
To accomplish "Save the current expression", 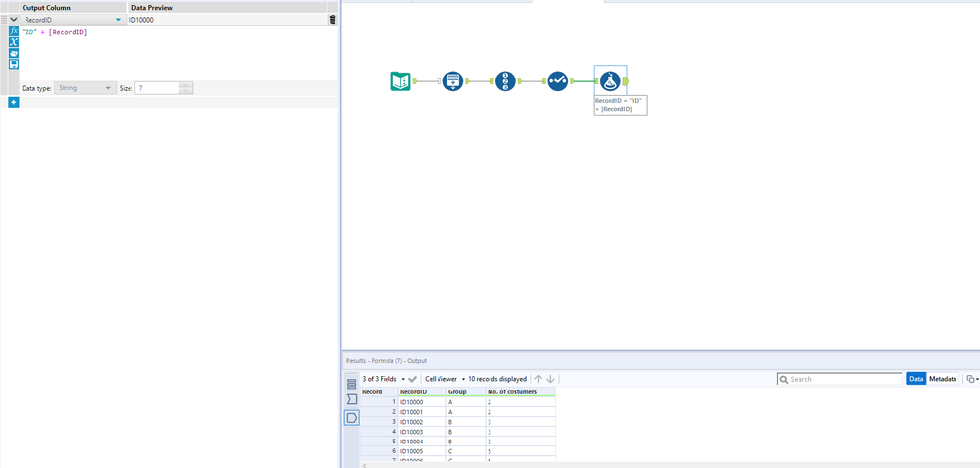I will [13, 64].
